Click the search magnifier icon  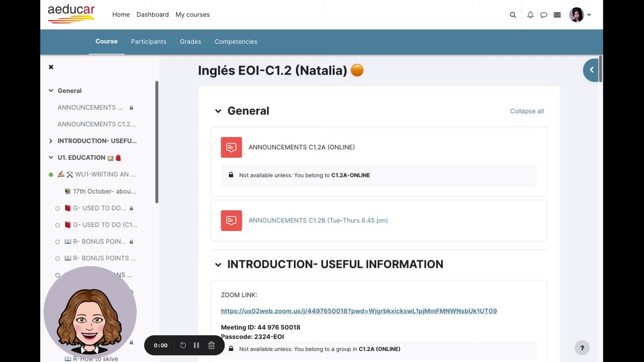tap(513, 15)
